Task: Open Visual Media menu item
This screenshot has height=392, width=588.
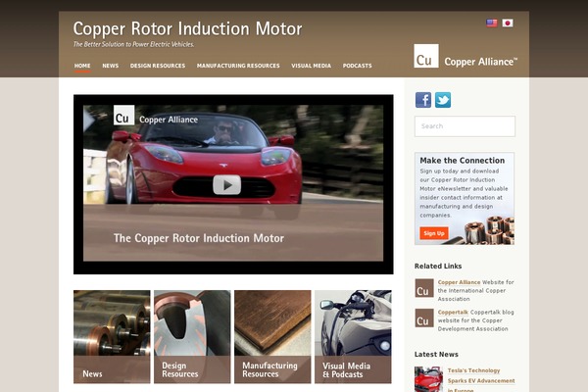Action: click(x=312, y=66)
